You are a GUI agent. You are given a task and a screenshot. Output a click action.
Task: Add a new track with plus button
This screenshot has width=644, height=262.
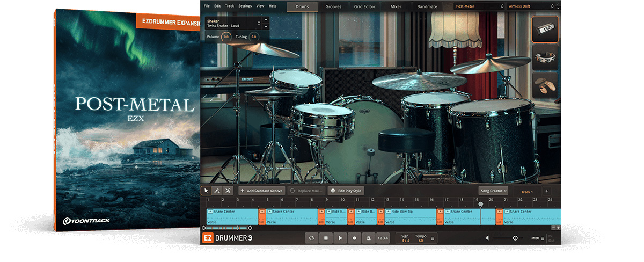coord(547,191)
